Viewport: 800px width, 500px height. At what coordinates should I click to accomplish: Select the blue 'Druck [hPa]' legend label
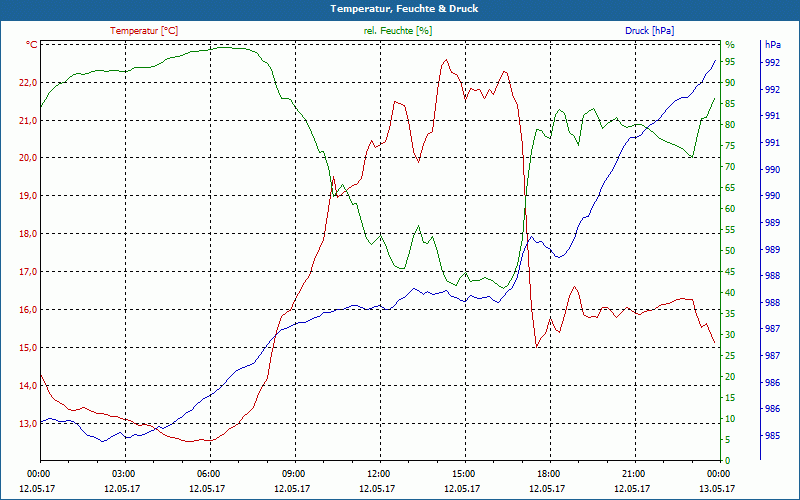649,31
